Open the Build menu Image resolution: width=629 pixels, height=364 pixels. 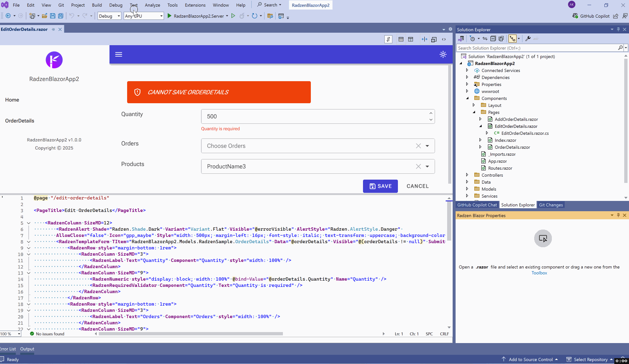click(x=97, y=5)
